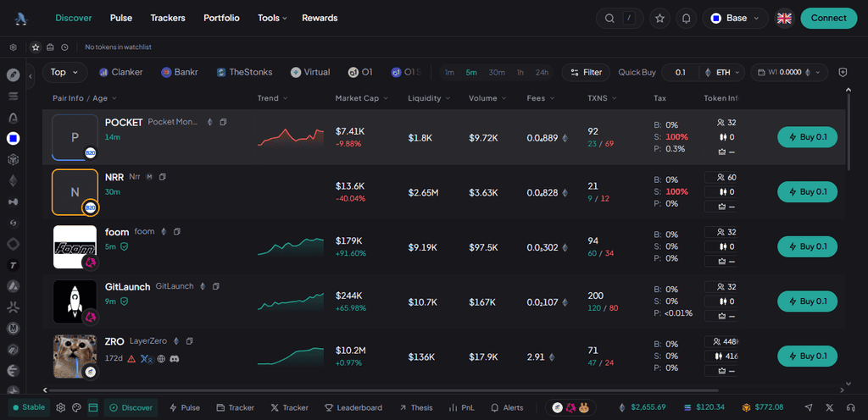Select the Clanker launchpad tab
Screen dimensions: 868x420
coord(120,72)
